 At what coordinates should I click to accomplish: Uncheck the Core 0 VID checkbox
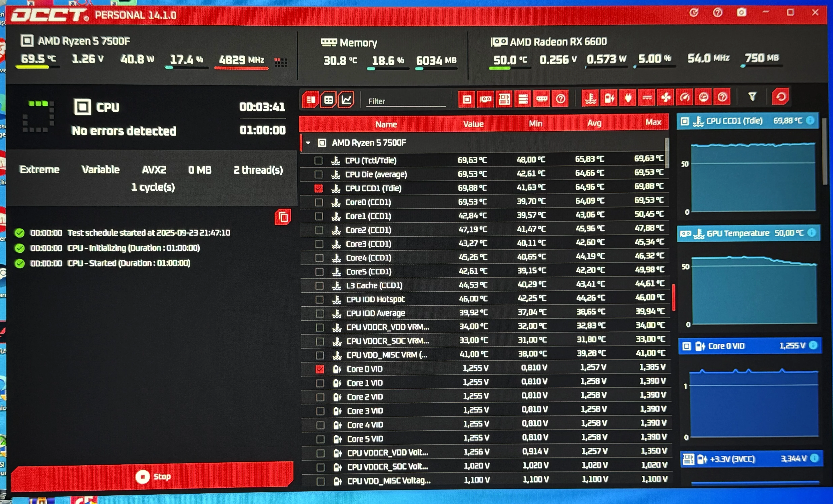click(x=319, y=369)
